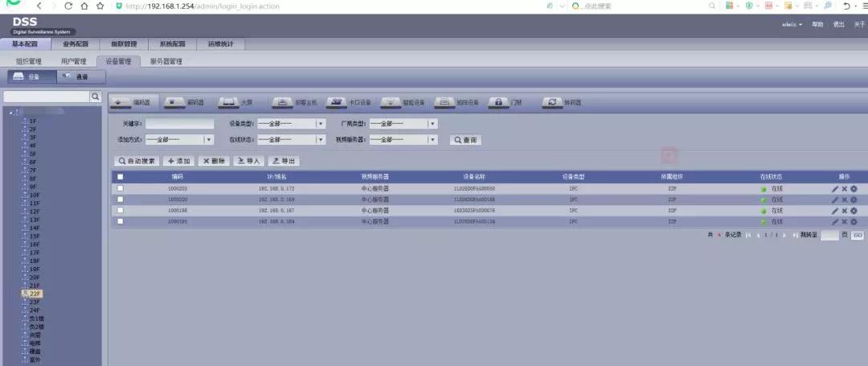Toggle the select-all checkbox in table header
The width and height of the screenshot is (868, 366).
(121, 177)
